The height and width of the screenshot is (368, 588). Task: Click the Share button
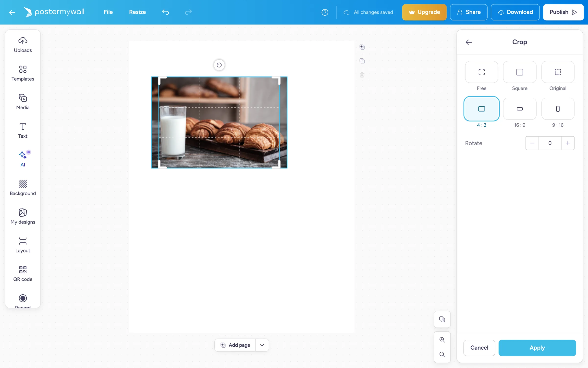[x=468, y=12]
